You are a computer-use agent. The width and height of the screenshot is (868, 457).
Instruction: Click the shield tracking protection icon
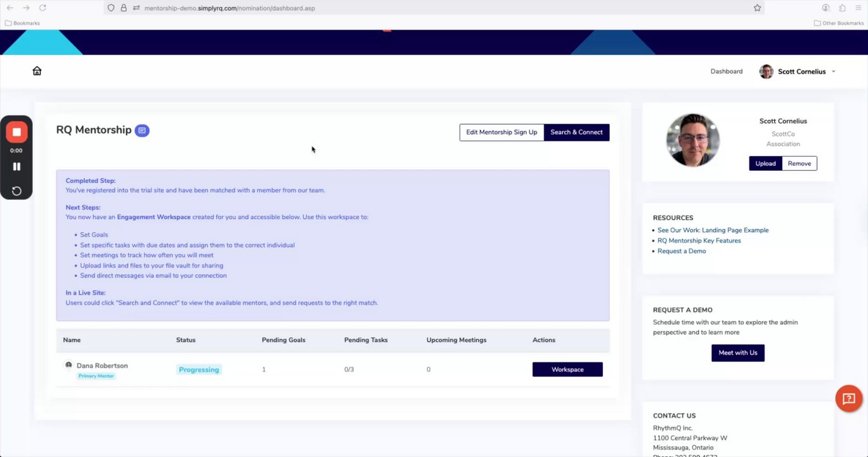click(111, 8)
